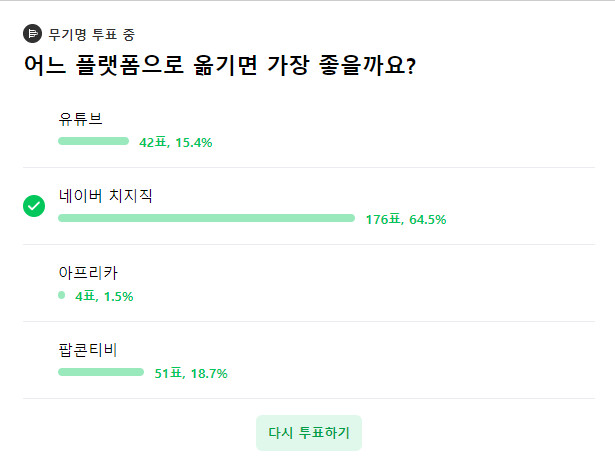Select the 유튜브 poll option
This screenshot has height=471, width=615.
click(309, 129)
